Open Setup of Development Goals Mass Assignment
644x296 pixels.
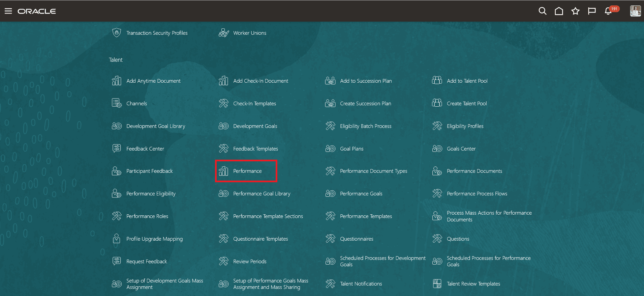click(x=165, y=284)
